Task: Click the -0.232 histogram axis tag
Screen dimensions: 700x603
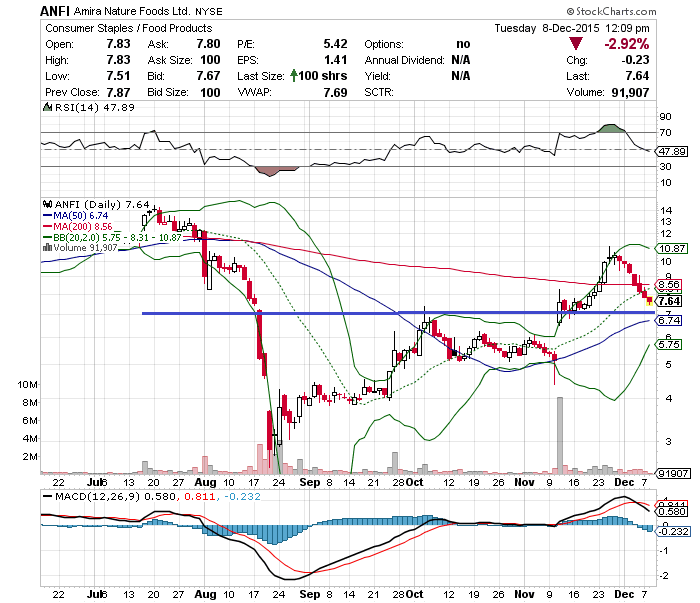Action: click(673, 532)
